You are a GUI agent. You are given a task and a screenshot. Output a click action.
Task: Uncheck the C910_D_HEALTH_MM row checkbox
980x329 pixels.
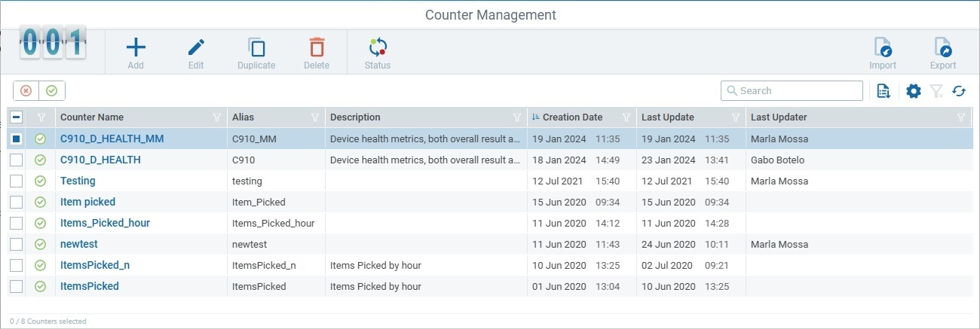tap(17, 139)
